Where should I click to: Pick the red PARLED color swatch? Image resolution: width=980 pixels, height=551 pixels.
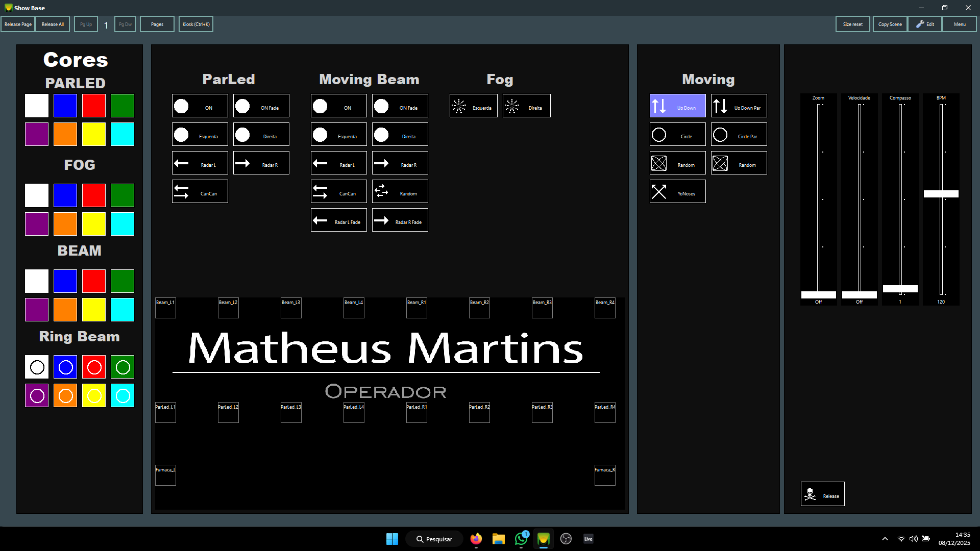coord(94,106)
